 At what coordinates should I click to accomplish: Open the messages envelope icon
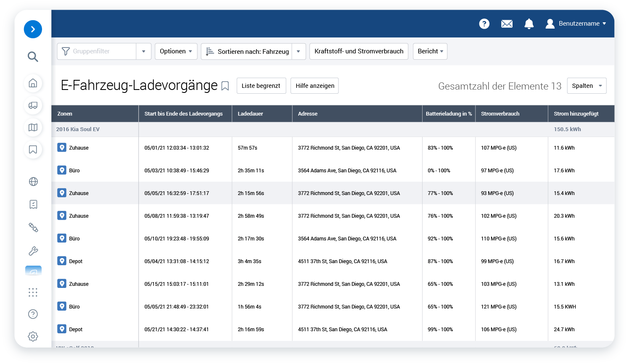click(x=507, y=24)
